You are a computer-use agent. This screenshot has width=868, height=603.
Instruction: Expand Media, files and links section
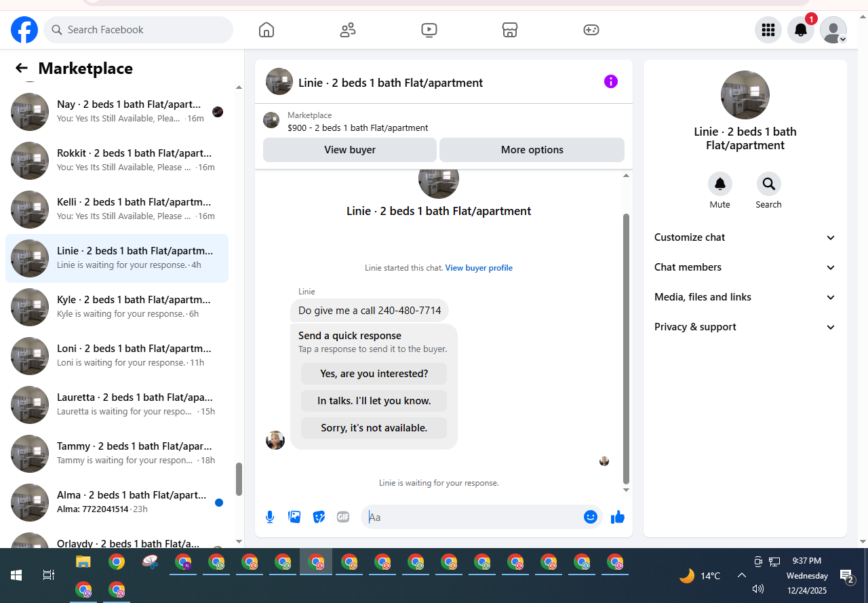[x=745, y=297]
